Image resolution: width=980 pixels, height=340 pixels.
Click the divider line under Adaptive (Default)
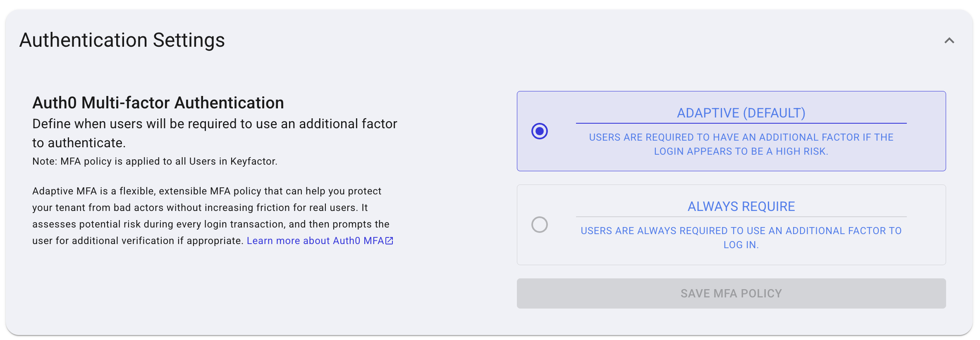741,123
